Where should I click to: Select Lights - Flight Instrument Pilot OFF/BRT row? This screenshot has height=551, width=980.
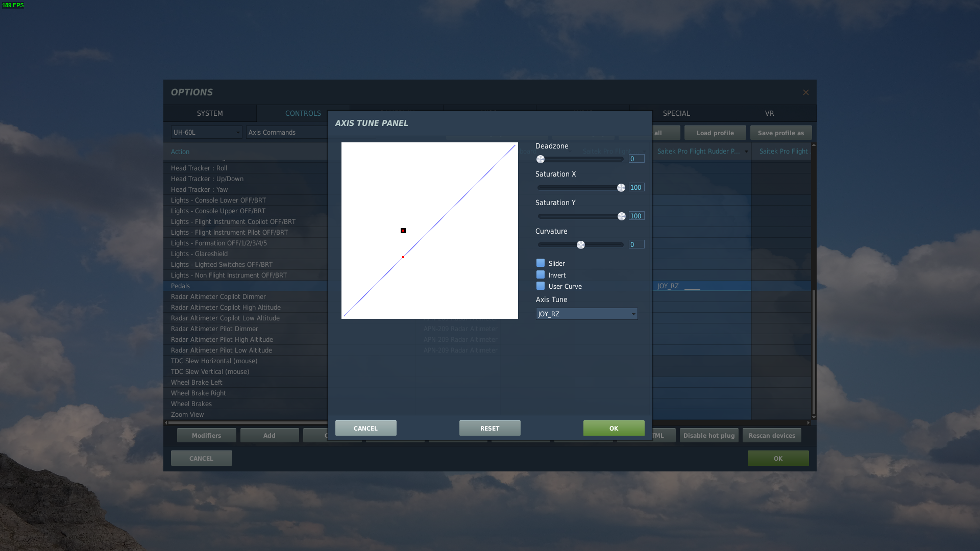pyautogui.click(x=245, y=232)
